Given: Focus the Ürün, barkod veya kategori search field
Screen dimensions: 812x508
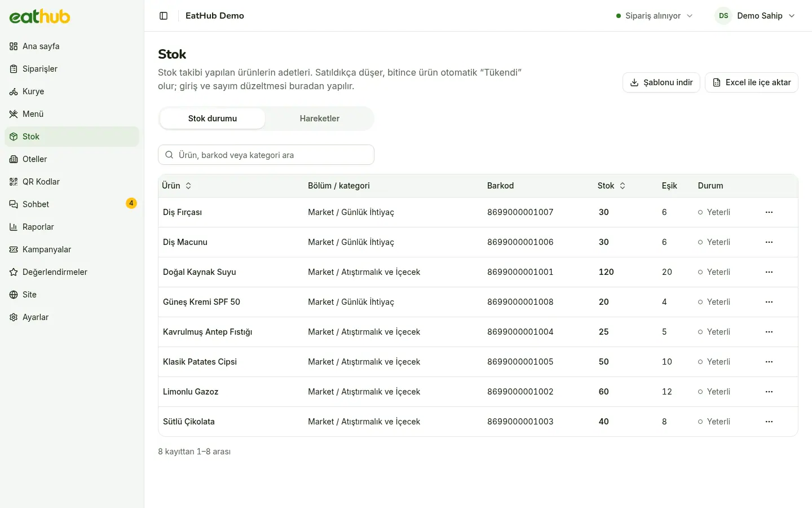Looking at the screenshot, I should tap(266, 155).
